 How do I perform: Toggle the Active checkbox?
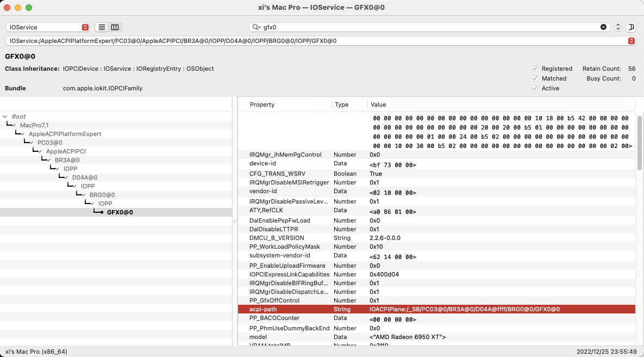535,88
